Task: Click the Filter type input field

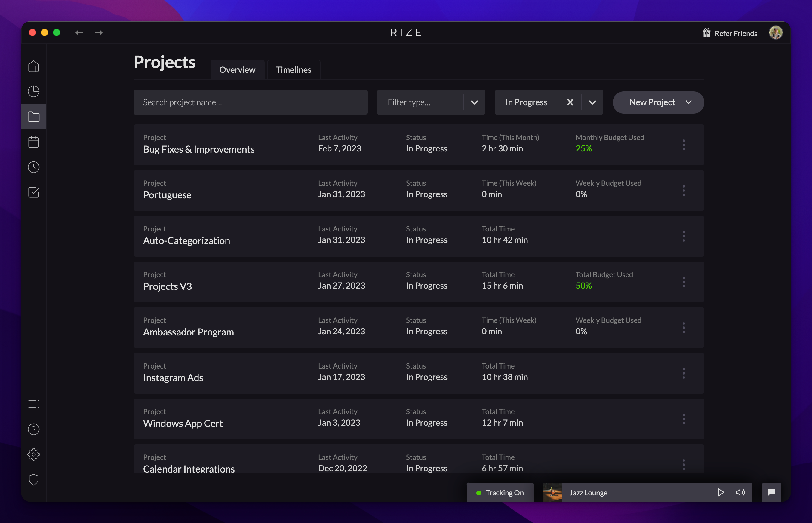Action: (421, 102)
